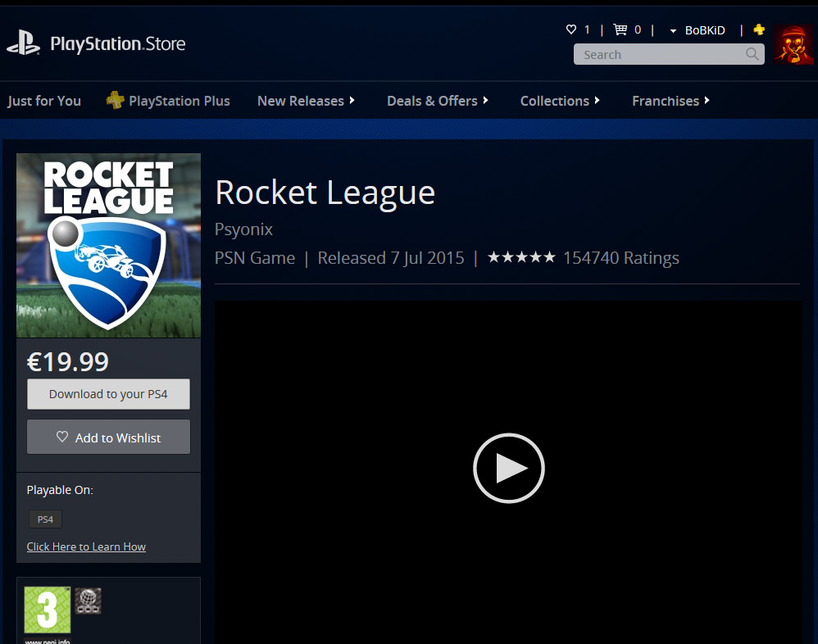818x644 pixels.
Task: Click the online play globe icon
Action: tap(88, 601)
